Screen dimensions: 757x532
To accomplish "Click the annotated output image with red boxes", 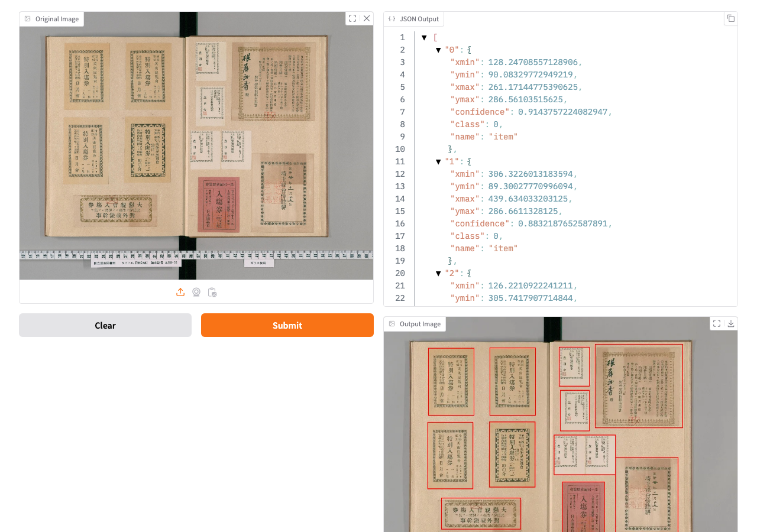I will [x=560, y=432].
